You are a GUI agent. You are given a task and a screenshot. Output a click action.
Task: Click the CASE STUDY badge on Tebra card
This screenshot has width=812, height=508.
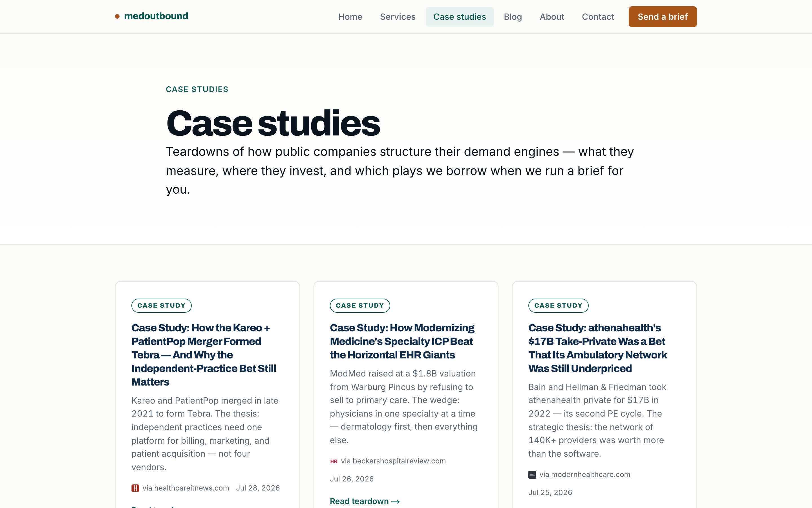click(x=161, y=305)
